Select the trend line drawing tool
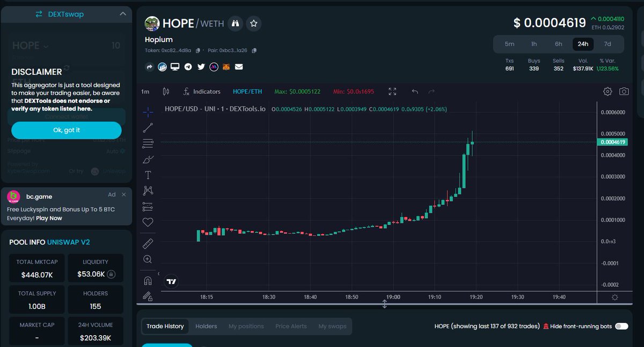This screenshot has height=347, width=644. (x=148, y=127)
